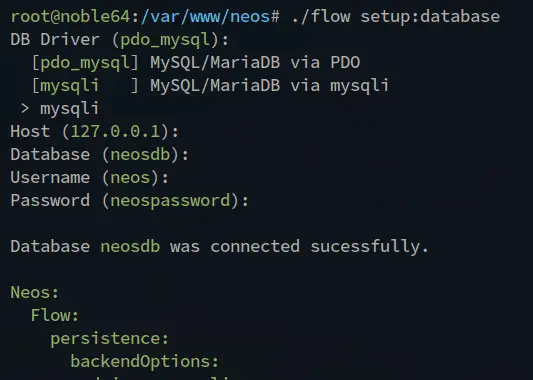Screen dimensions: 533x380
Task: Click the green neosdb in success message
Action: tap(130, 246)
